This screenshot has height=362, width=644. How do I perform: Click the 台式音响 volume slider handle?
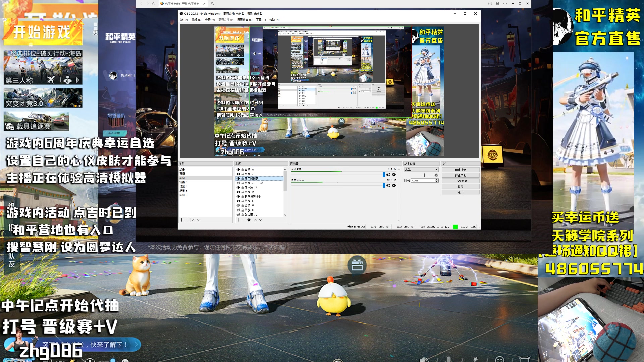(x=384, y=175)
